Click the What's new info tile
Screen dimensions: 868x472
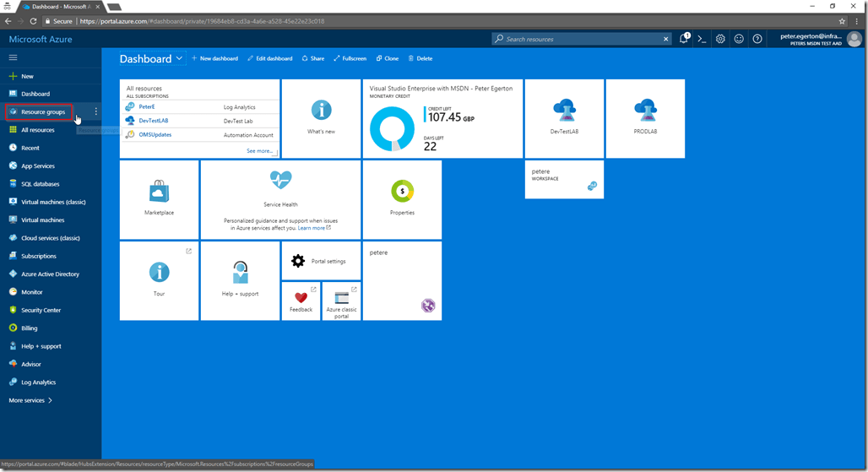tap(321, 118)
